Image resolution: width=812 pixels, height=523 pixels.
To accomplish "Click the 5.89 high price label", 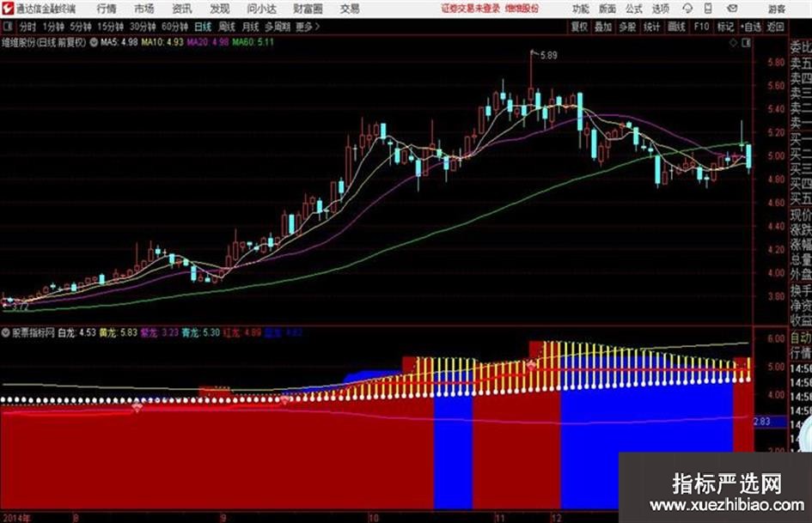I will pos(548,56).
